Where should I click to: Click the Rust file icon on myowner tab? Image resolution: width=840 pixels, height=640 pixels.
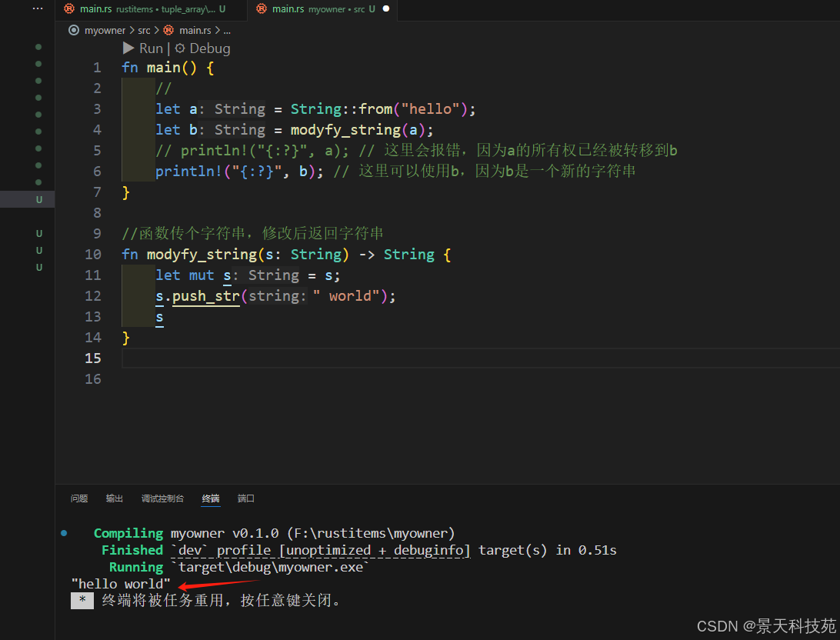pyautogui.click(x=262, y=9)
